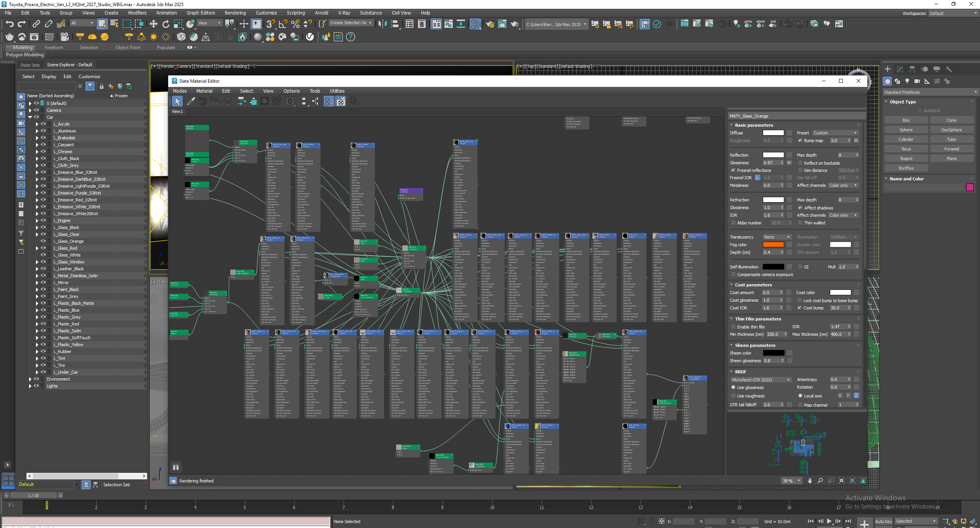Delete selected nodes in Slate editor
This screenshot has height=528, width=980.
(x=228, y=101)
